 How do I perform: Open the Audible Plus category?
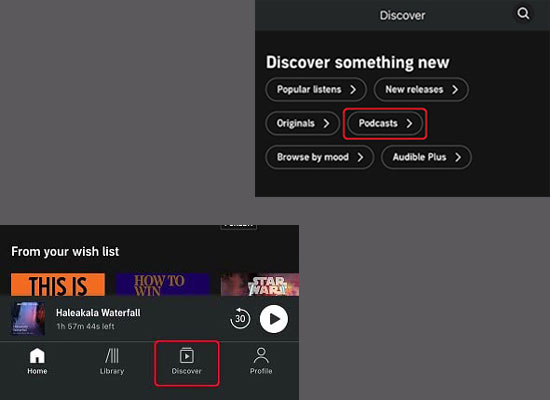click(x=426, y=157)
